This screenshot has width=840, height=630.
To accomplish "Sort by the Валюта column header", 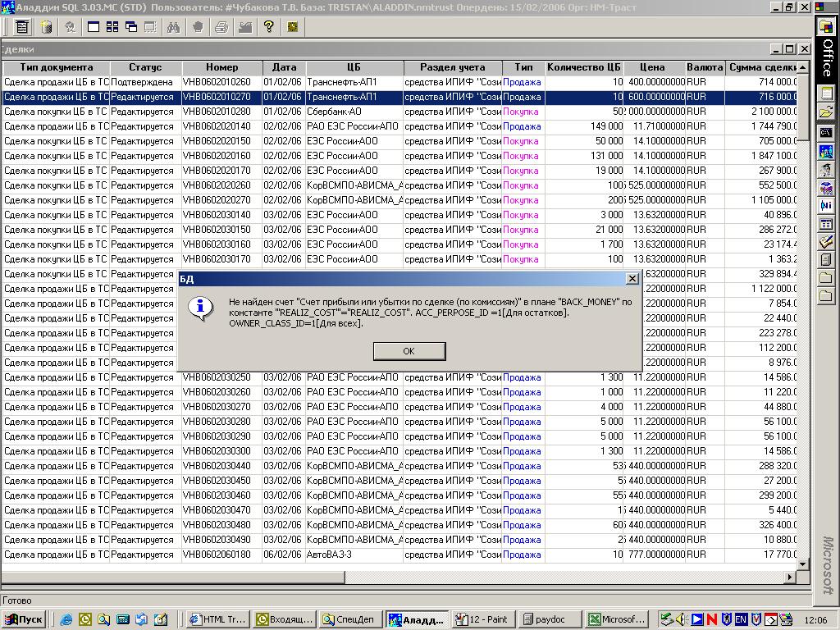I will (705, 67).
